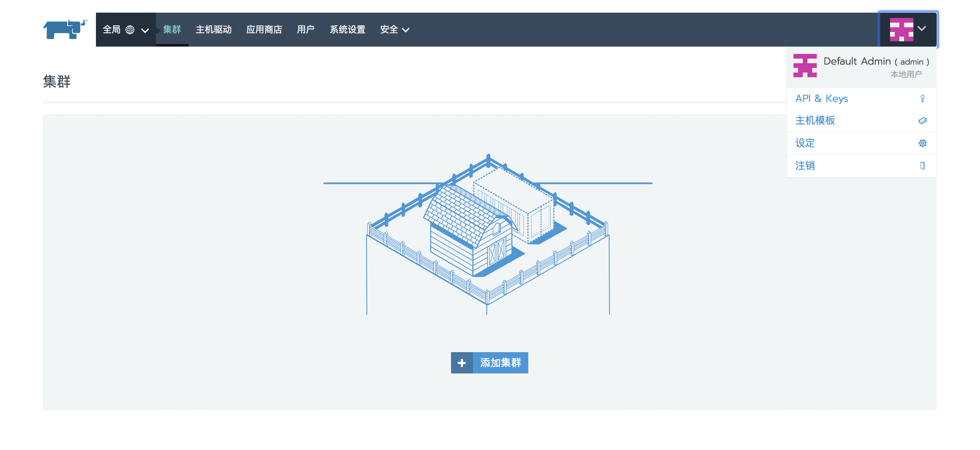Click the globe icon beside 全局

point(130,30)
